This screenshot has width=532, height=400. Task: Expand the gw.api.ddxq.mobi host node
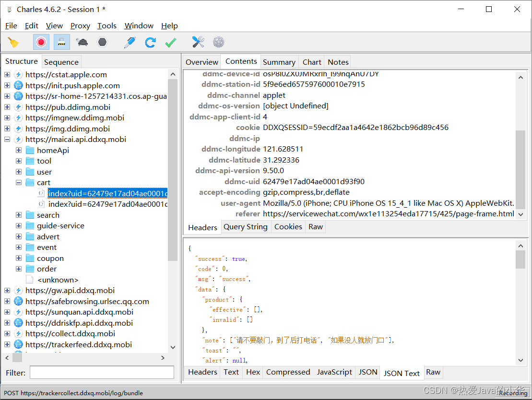tap(7, 291)
